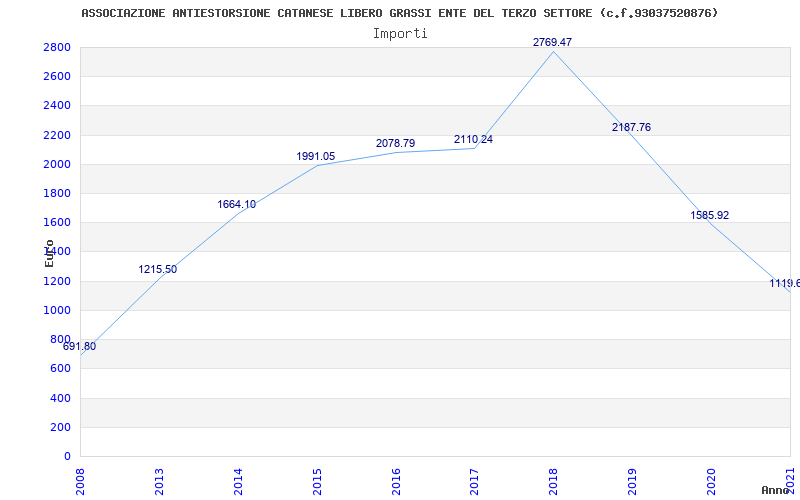Select the 2110.24 data label
The image size is (800, 500).
tap(473, 139)
